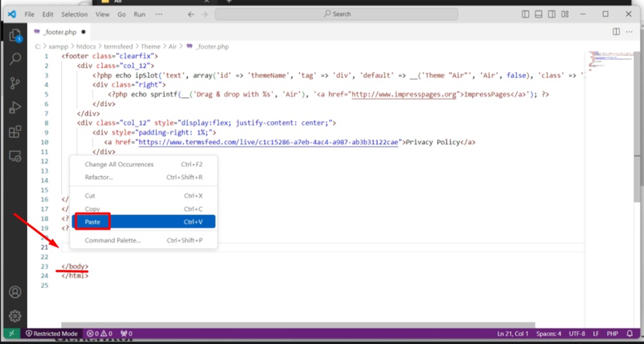Open the Selection menu
This screenshot has width=644, height=344.
(74, 14)
